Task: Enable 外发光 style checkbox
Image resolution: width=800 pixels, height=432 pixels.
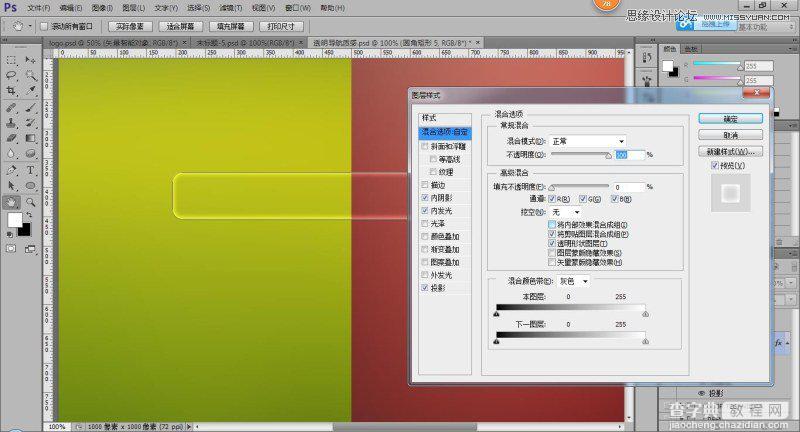Action: pos(424,275)
